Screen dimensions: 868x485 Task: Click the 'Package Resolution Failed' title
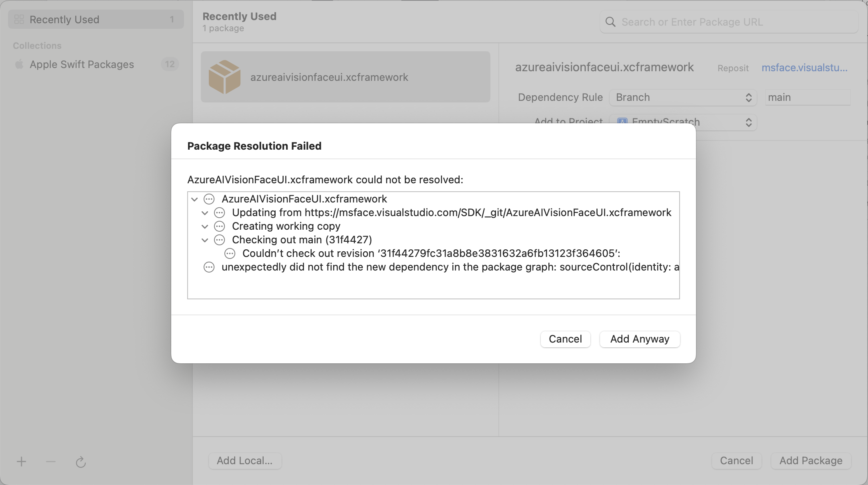[x=254, y=146]
